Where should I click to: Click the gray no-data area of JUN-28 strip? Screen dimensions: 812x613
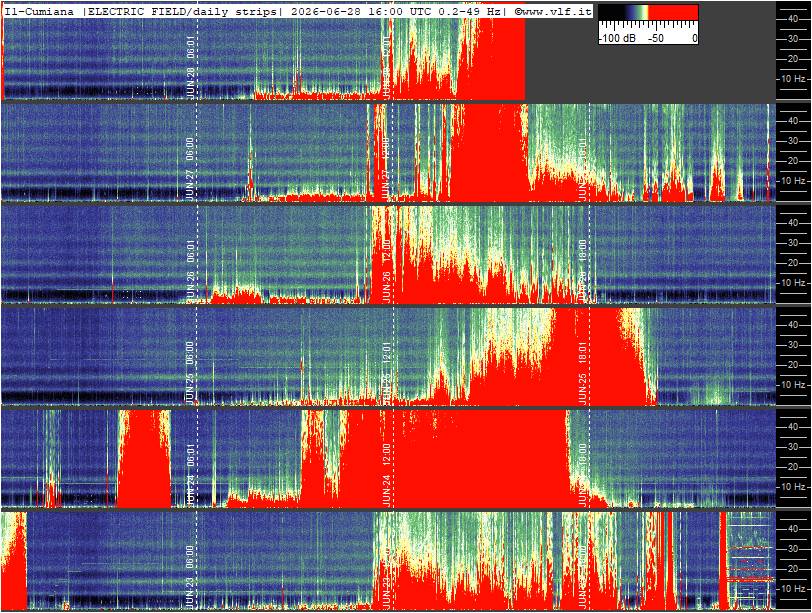(650, 72)
